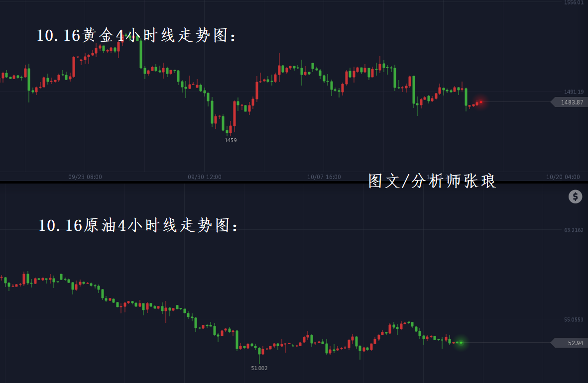Click the 55.0553 price axis label
Screen dimensions: 588x383
(x=574, y=320)
